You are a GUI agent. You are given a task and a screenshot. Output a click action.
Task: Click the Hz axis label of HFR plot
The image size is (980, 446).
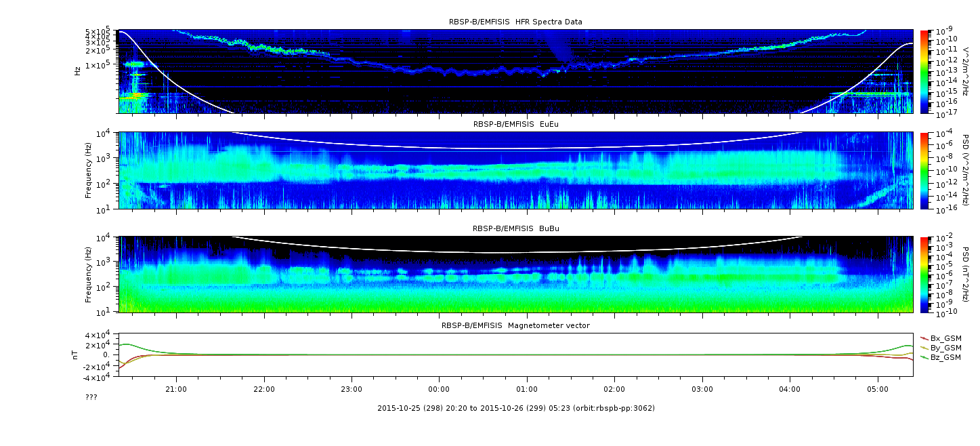tap(77, 70)
